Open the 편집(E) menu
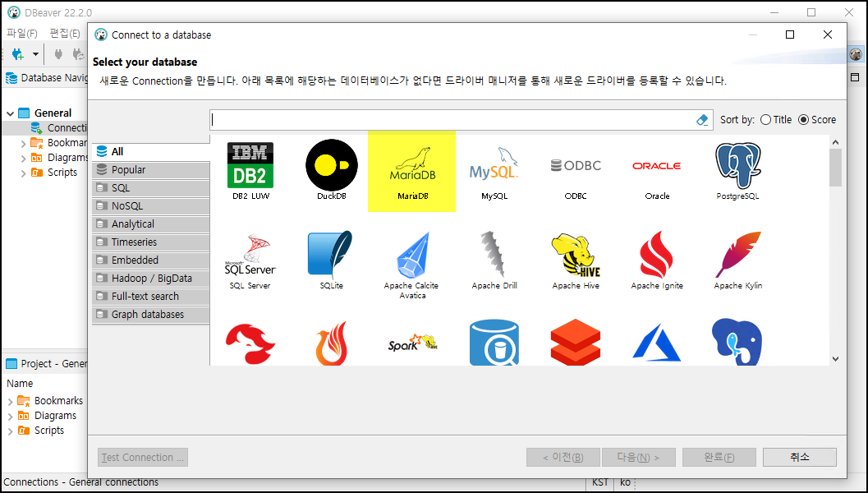This screenshot has width=868, height=493. tap(65, 34)
